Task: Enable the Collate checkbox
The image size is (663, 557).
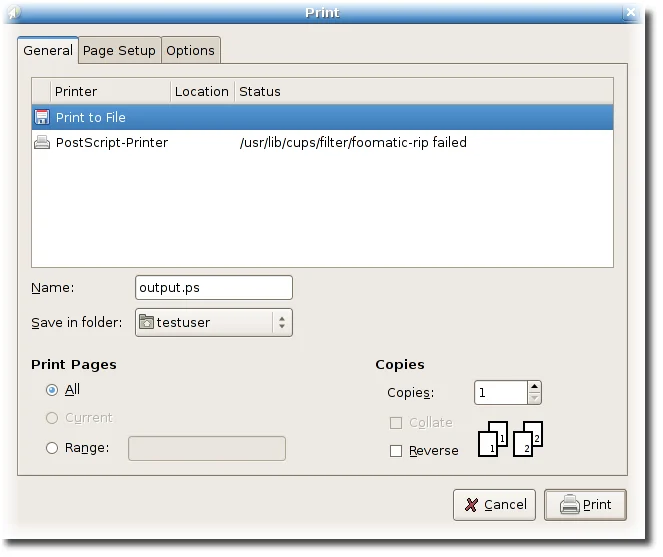Action: (x=396, y=423)
